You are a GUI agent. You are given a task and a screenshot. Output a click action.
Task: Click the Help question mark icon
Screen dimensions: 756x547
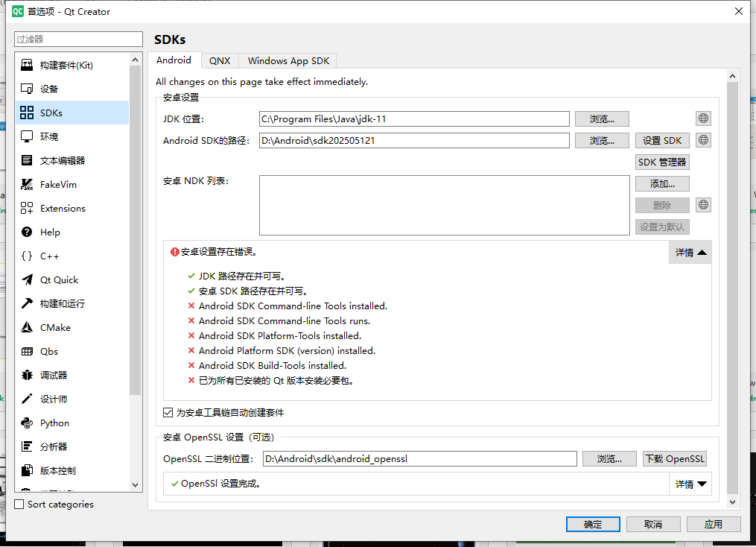point(27,232)
